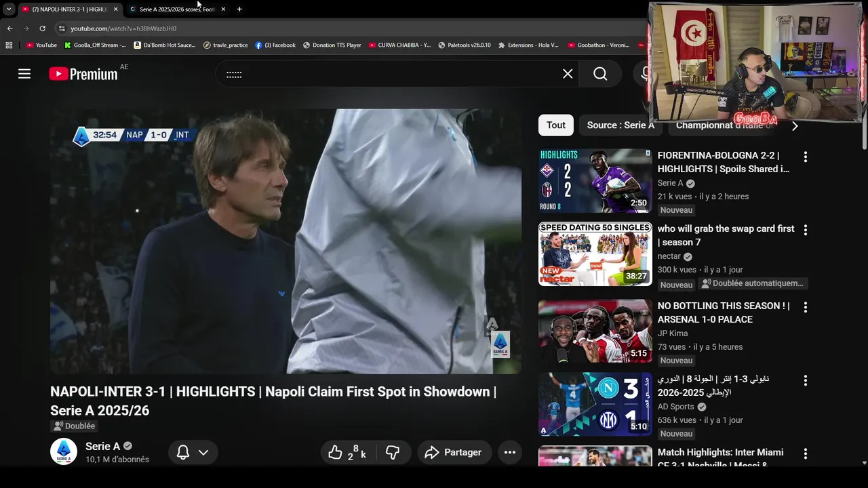868x488 pixels.
Task: Switch to Serie A 2025/2026 scores tab
Action: click(x=176, y=9)
